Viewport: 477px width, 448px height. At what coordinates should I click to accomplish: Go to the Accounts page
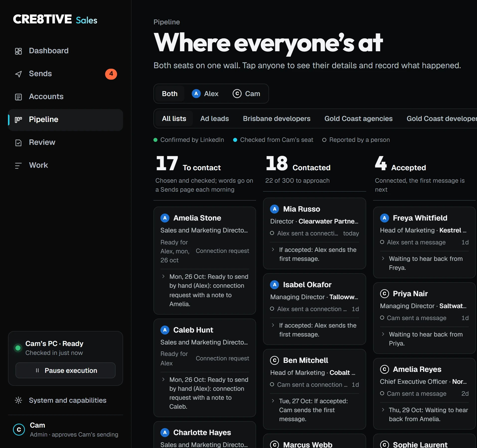click(66, 97)
